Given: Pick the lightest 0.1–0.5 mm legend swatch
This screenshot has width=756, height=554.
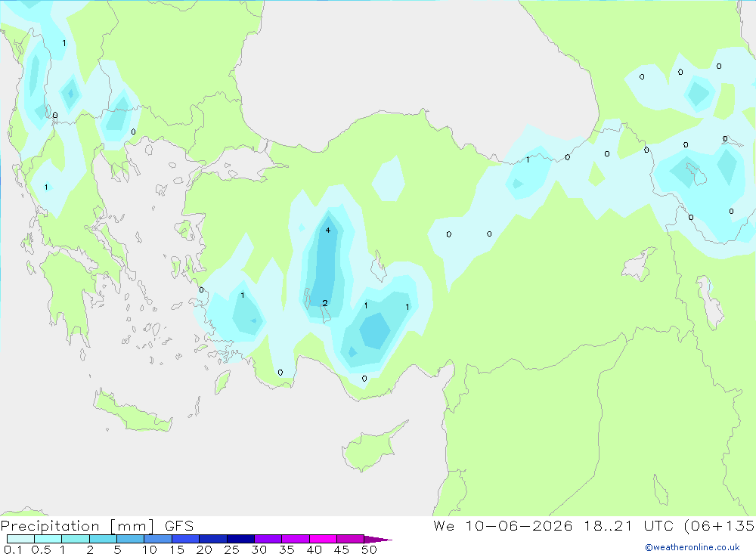Looking at the screenshot, I should (20, 539).
